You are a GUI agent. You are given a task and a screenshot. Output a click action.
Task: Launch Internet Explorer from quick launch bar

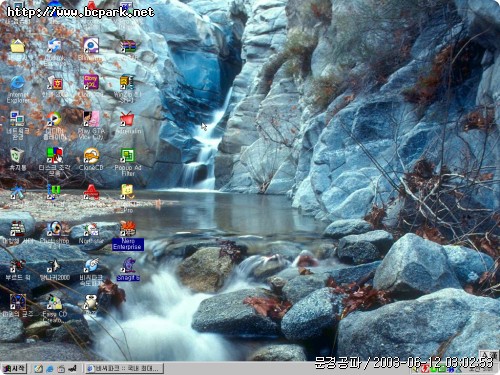pos(50,369)
